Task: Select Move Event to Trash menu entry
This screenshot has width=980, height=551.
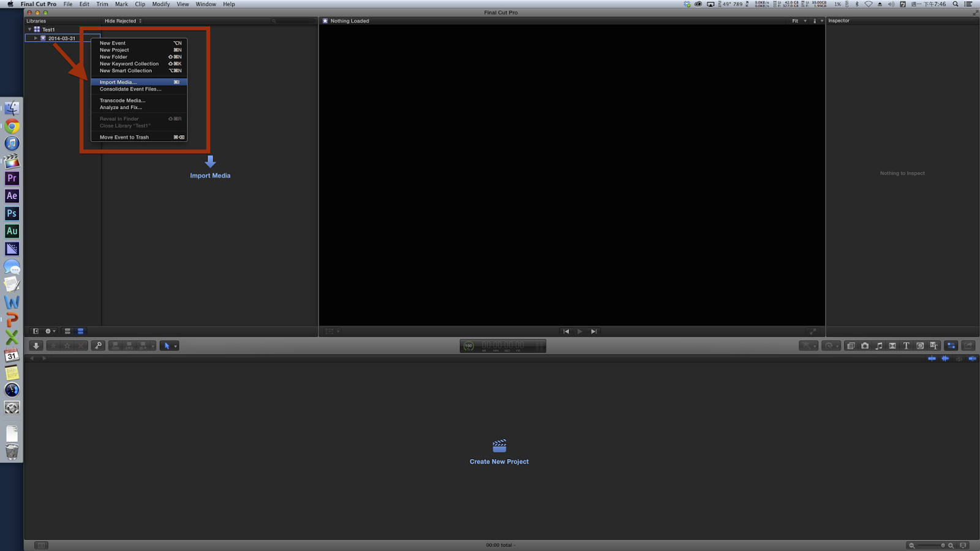Action: 139,137
